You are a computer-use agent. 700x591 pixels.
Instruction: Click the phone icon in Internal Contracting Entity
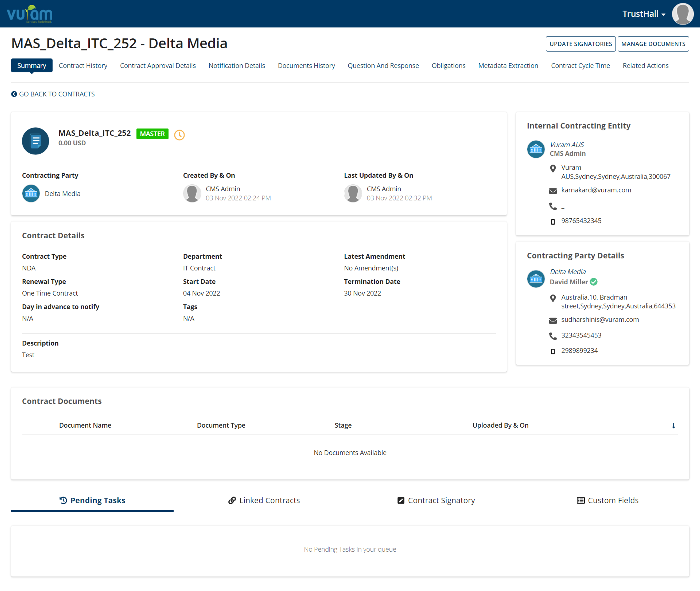[x=553, y=206]
